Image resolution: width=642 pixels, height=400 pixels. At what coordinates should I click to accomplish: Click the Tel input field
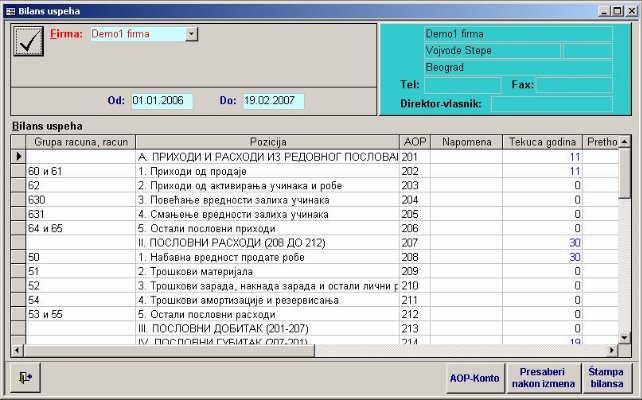pos(462,85)
